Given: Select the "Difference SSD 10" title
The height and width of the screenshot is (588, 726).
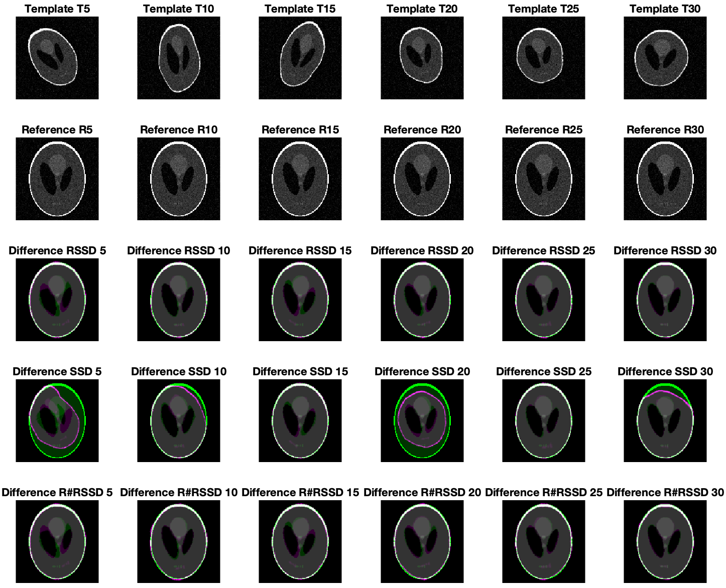Looking at the screenshot, I should click(179, 372).
